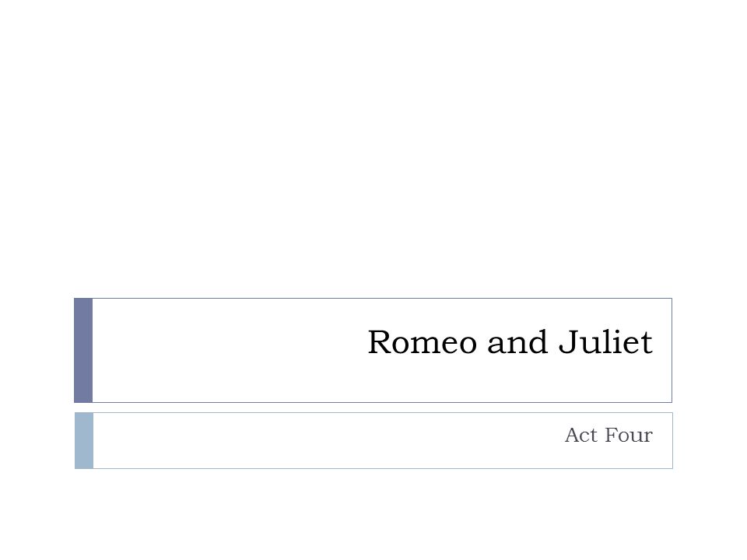Viewport: 747px width, 560px height.
Task: Click the word "Juliet" in the title
Action: [x=605, y=342]
